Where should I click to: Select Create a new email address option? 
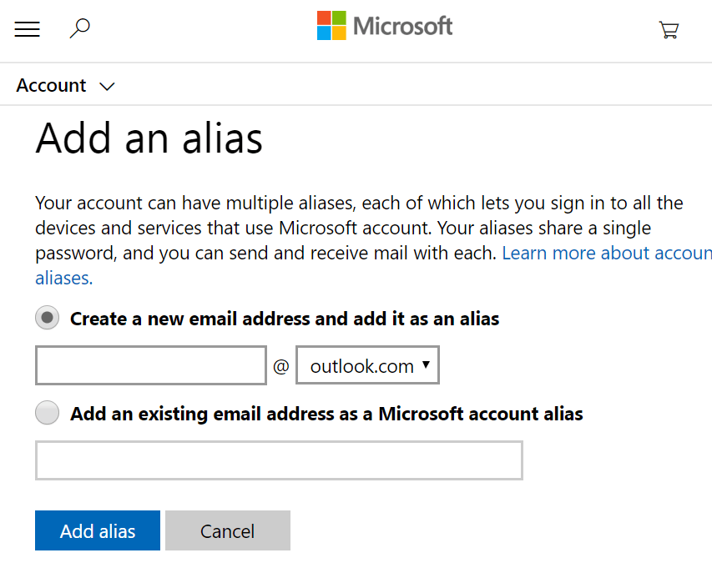pos(48,318)
